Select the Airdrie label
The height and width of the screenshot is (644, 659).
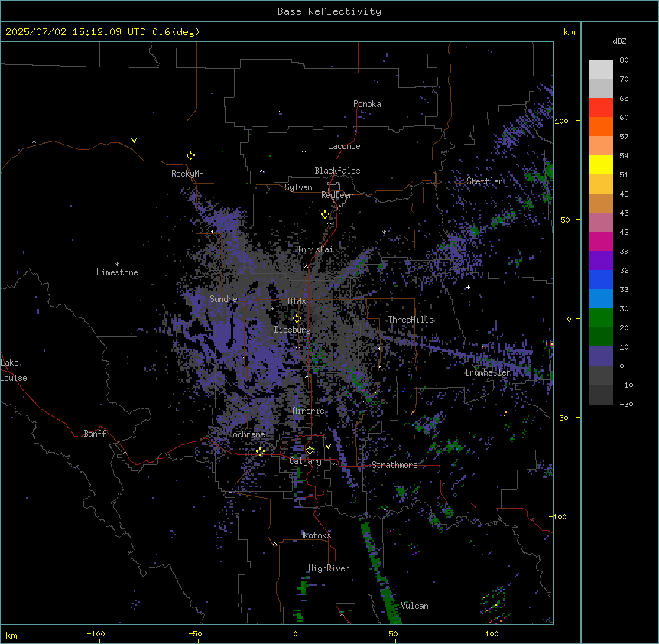309,411
